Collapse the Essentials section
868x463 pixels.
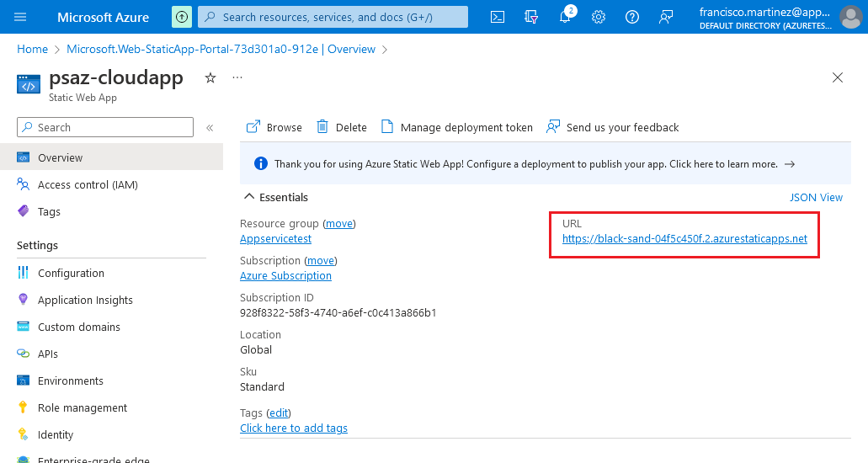pos(249,197)
